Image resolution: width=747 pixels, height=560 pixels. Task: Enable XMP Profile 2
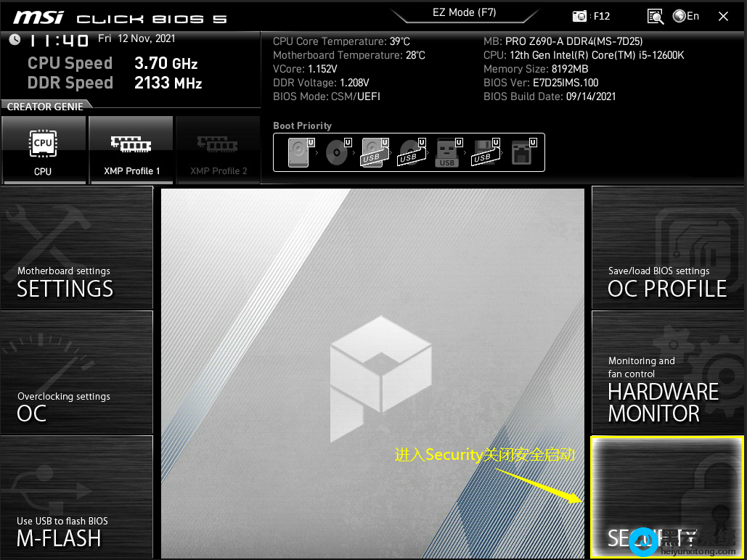(x=219, y=150)
